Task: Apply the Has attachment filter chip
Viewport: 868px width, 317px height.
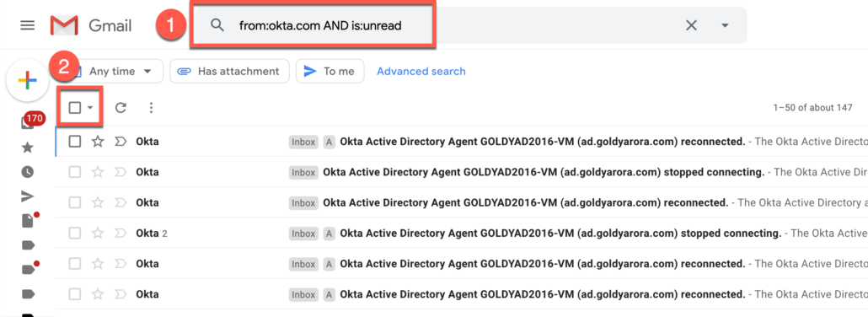Action: pyautogui.click(x=229, y=72)
